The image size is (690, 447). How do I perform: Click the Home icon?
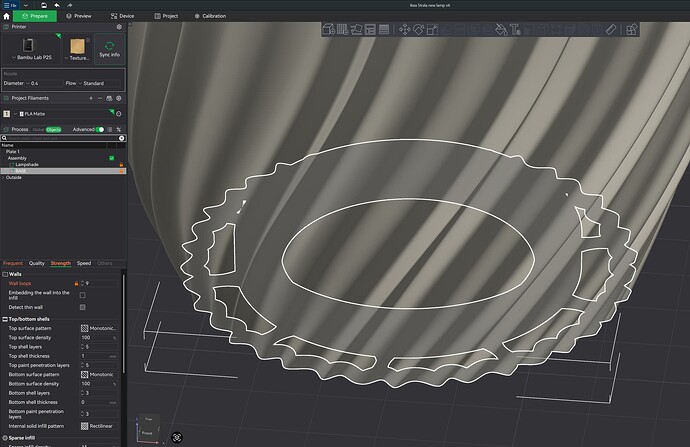6,16
